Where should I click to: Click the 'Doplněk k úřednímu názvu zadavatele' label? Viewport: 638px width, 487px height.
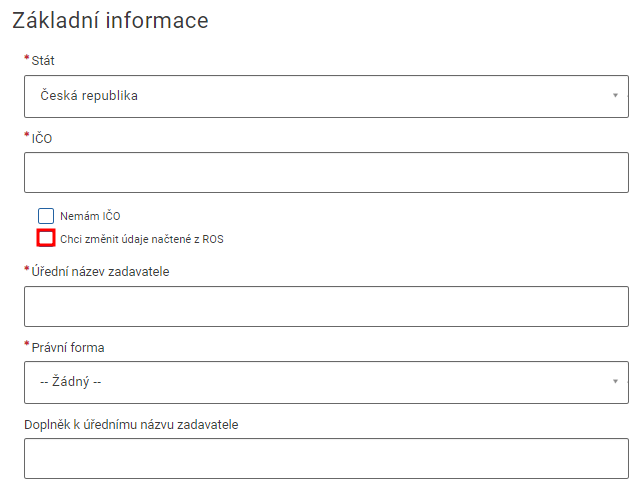tap(131, 424)
